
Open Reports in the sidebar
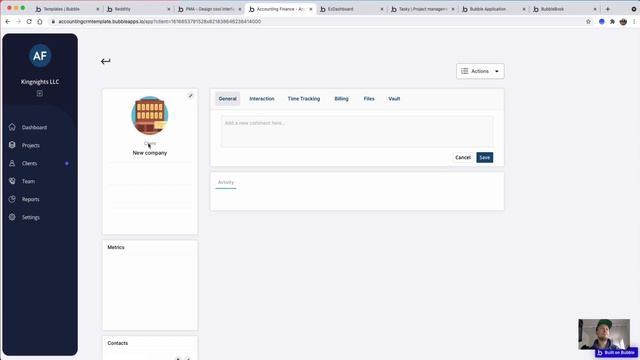coord(31,199)
